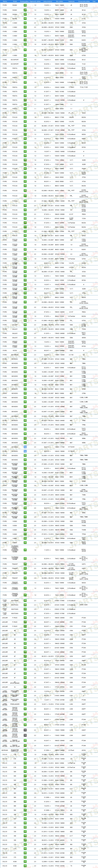Click the Model column header
This screenshot has height=868, width=98.
(15, 1)
